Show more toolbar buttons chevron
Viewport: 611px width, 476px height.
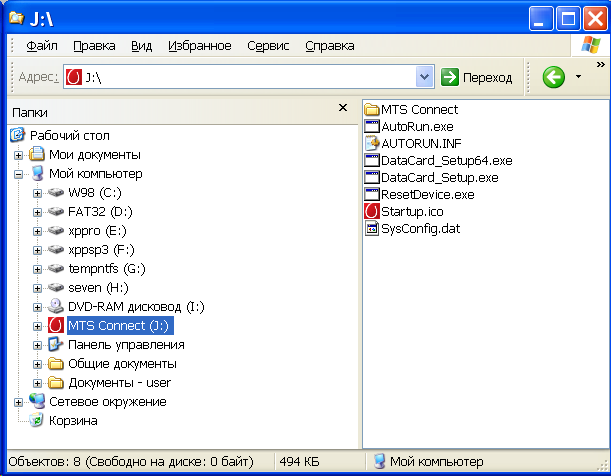pyautogui.click(x=600, y=64)
